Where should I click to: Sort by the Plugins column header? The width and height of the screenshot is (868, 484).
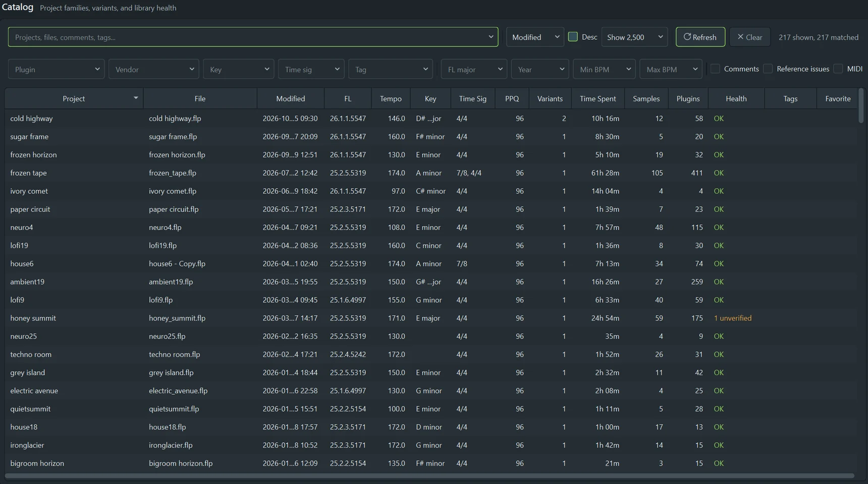tap(688, 99)
